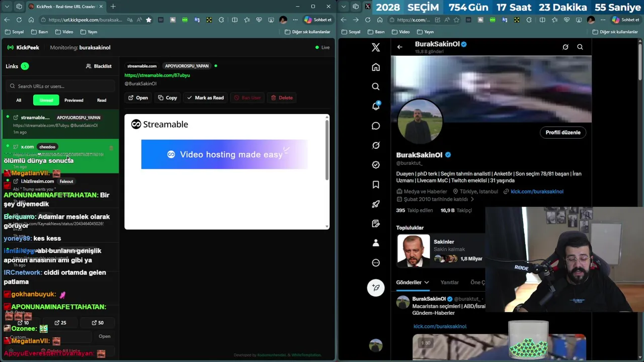
Task: Click the compose post feather button on X
Action: point(376,288)
